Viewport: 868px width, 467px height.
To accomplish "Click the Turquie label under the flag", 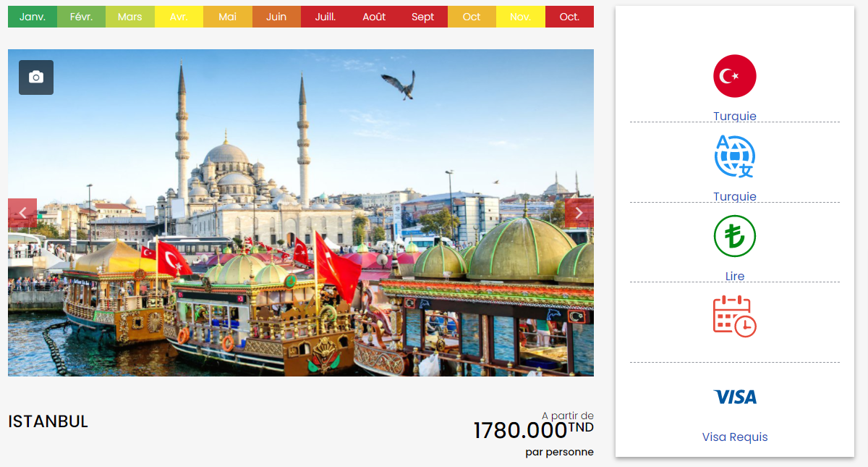I will point(735,116).
